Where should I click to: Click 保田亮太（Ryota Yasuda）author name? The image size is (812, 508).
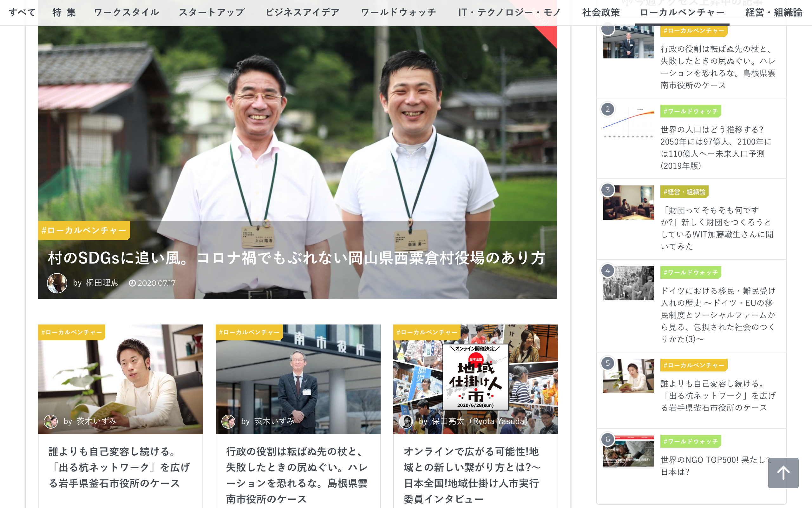coord(480,421)
